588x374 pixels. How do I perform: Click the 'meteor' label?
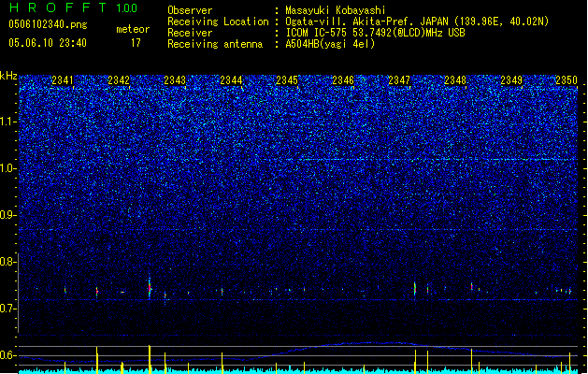pos(133,29)
